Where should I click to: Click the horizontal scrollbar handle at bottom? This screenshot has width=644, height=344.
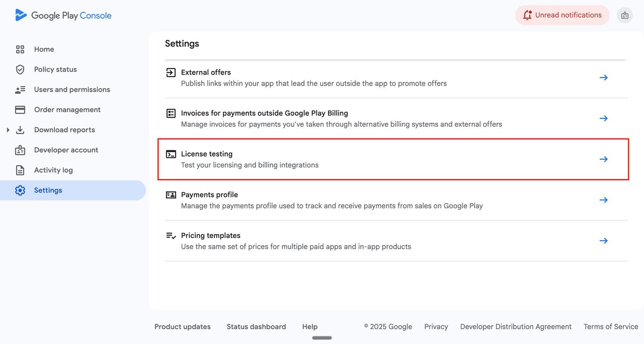(322, 338)
